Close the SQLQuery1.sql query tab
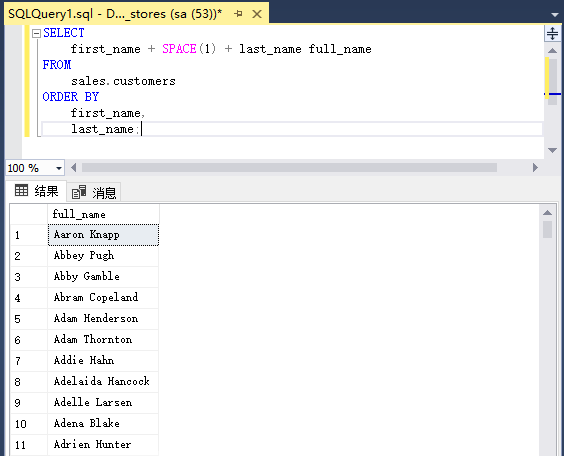The image size is (564, 456). click(257, 14)
